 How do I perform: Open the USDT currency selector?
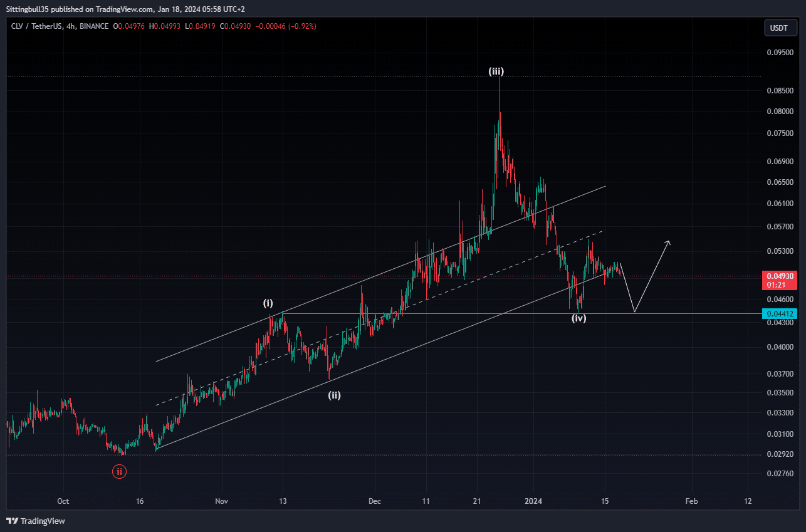point(779,28)
